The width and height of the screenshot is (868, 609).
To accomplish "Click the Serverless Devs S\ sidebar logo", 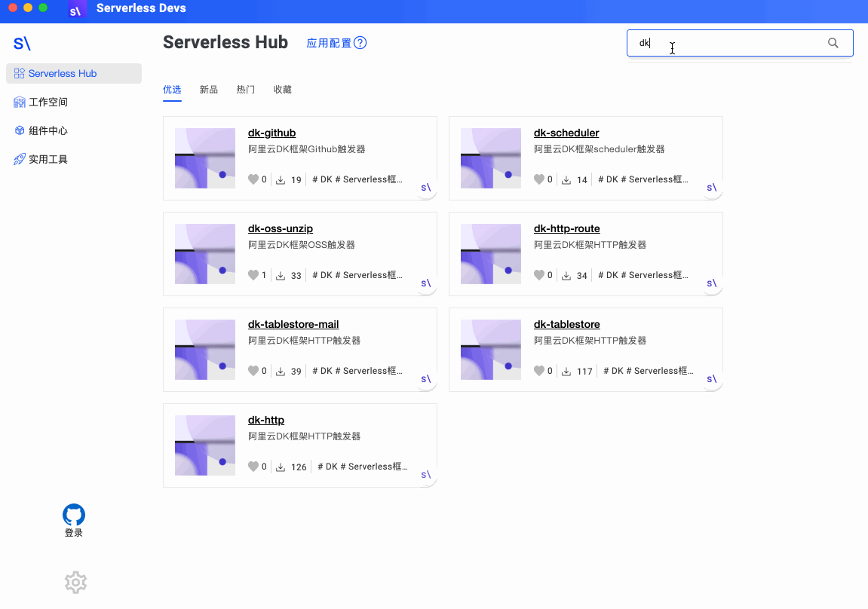I will 22,44.
